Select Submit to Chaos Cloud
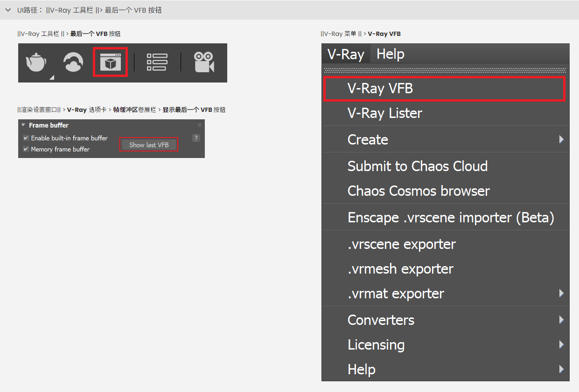The width and height of the screenshot is (579, 392). tap(446, 166)
